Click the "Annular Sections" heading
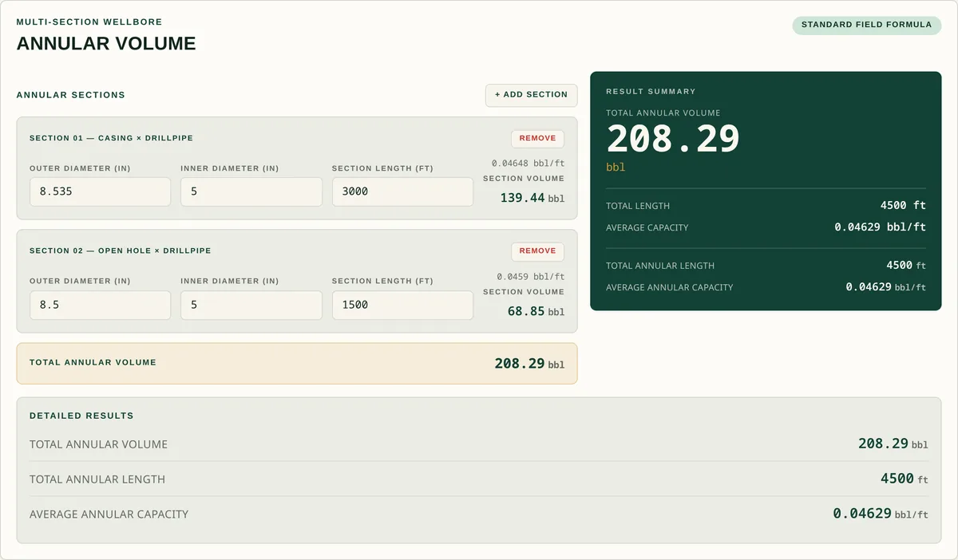The width and height of the screenshot is (958, 560). coord(71,95)
